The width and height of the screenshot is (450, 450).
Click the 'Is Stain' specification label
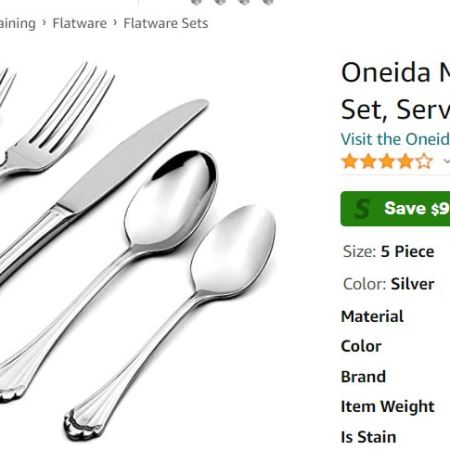click(x=369, y=437)
